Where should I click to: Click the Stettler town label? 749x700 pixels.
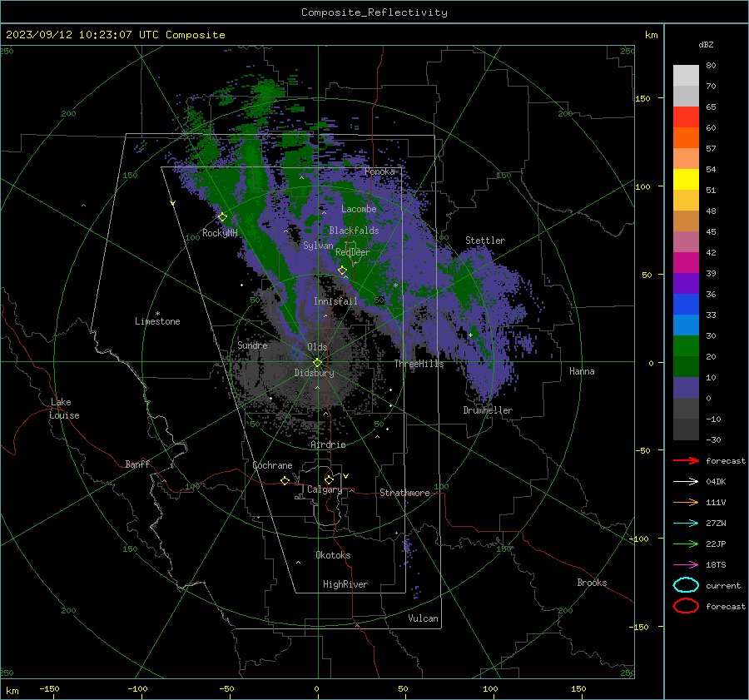485,241
